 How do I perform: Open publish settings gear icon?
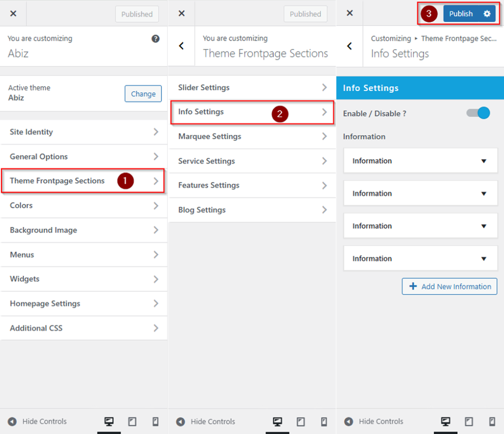click(x=487, y=14)
